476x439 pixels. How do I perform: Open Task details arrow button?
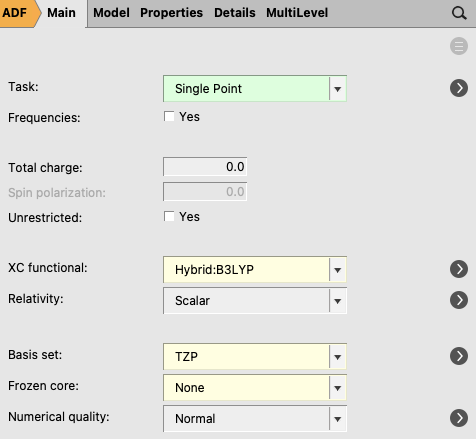pyautogui.click(x=459, y=88)
